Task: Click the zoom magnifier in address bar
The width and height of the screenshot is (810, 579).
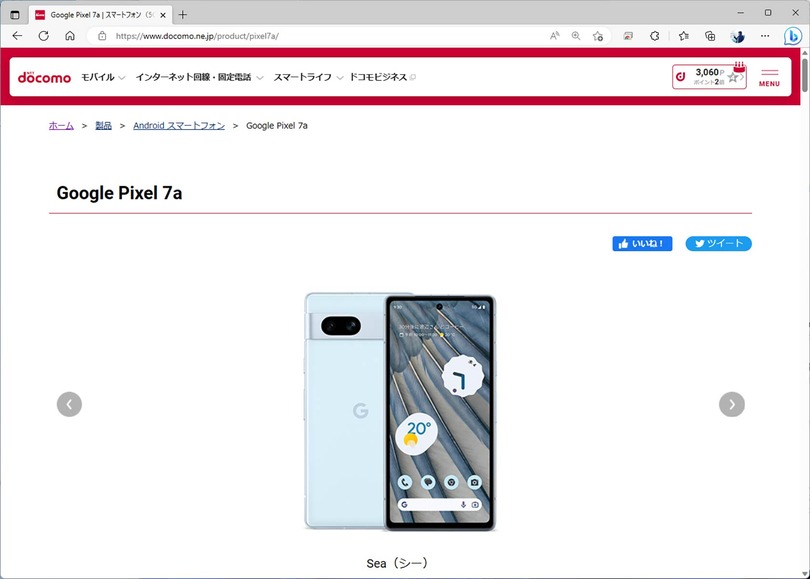Action: [x=576, y=35]
